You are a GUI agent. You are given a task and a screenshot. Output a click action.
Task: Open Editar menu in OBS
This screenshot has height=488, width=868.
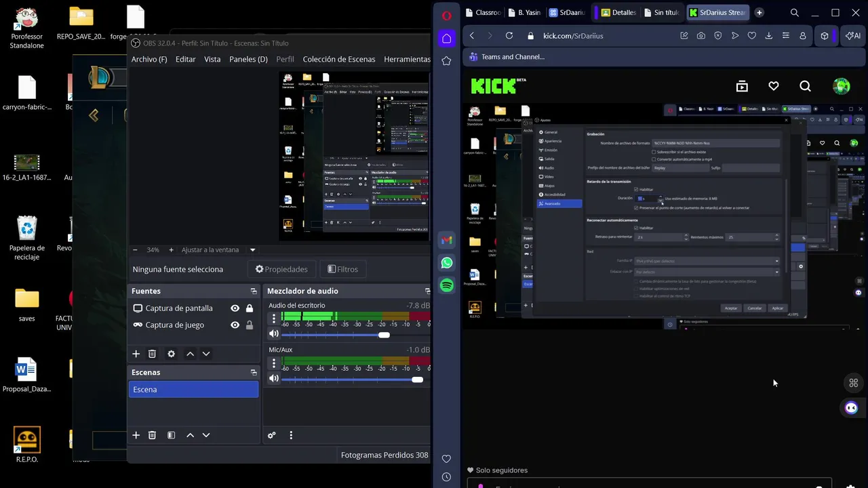186,59
